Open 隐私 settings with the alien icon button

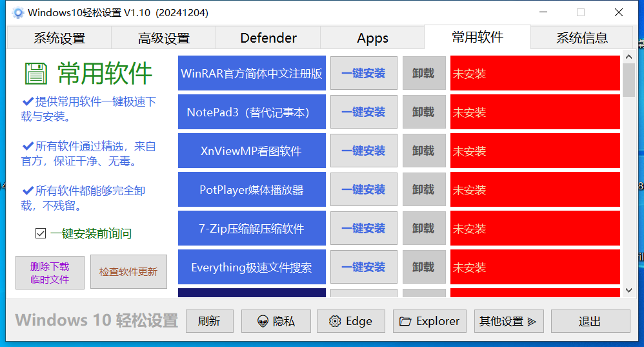[x=276, y=321]
